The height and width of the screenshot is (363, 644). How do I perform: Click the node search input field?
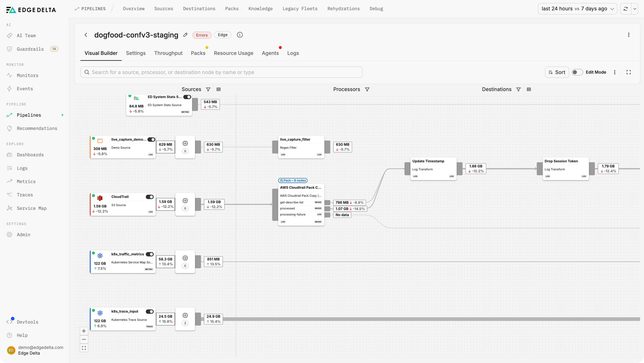(221, 72)
